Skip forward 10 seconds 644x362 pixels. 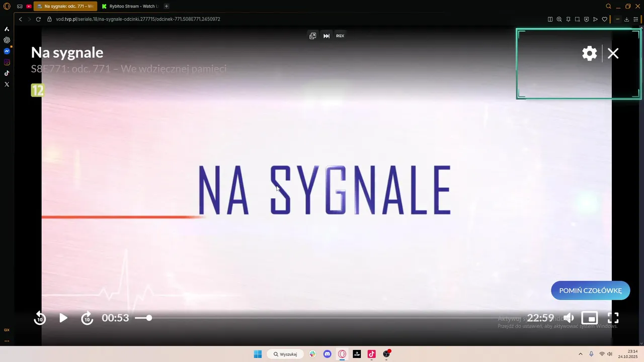[87, 318]
